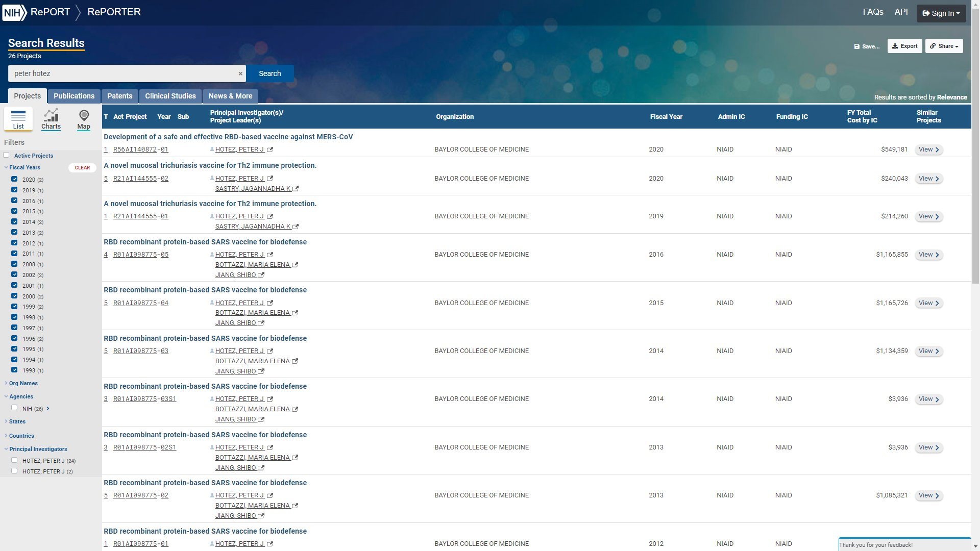The image size is (980, 551).
Task: Open external link icon next to SASTRY in R21AI144555-01 row
Action: tap(296, 227)
